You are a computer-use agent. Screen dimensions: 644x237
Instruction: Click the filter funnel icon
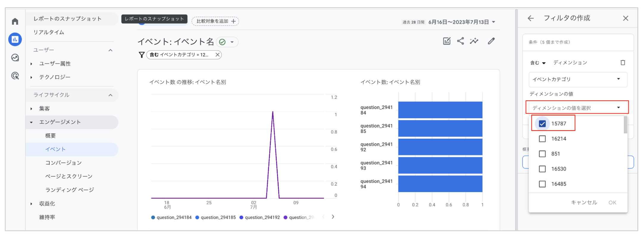(142, 55)
